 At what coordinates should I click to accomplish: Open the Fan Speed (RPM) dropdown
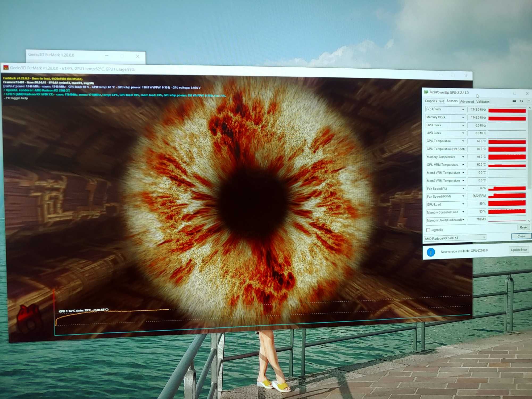tap(463, 196)
